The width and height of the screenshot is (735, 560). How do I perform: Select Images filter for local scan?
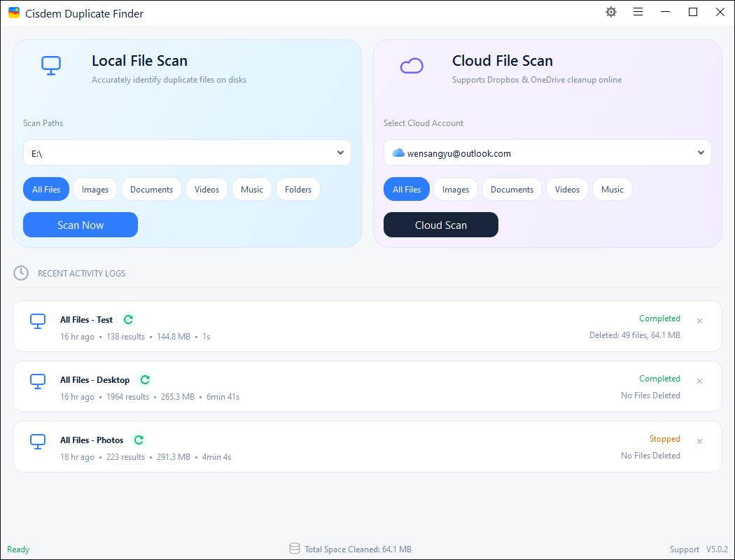click(95, 189)
